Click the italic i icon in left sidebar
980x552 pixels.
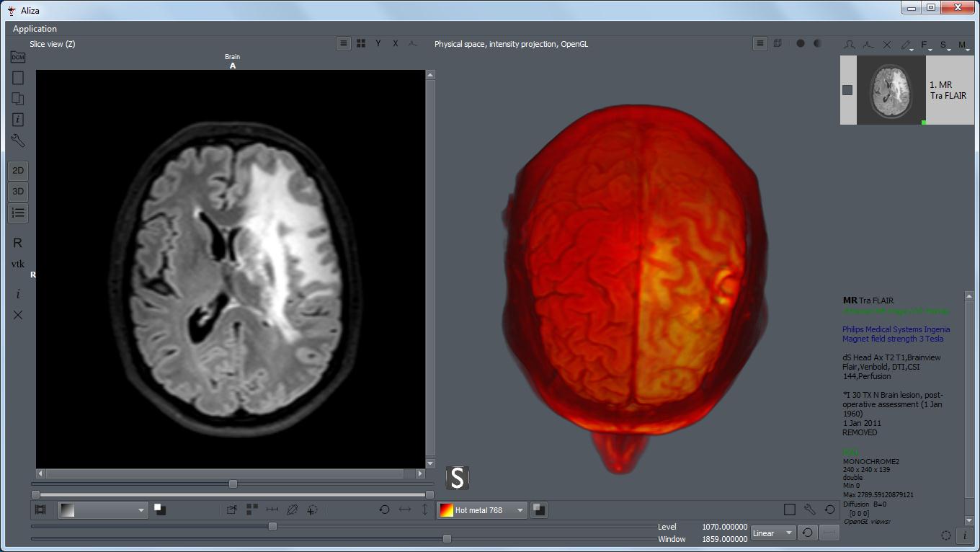(x=18, y=294)
